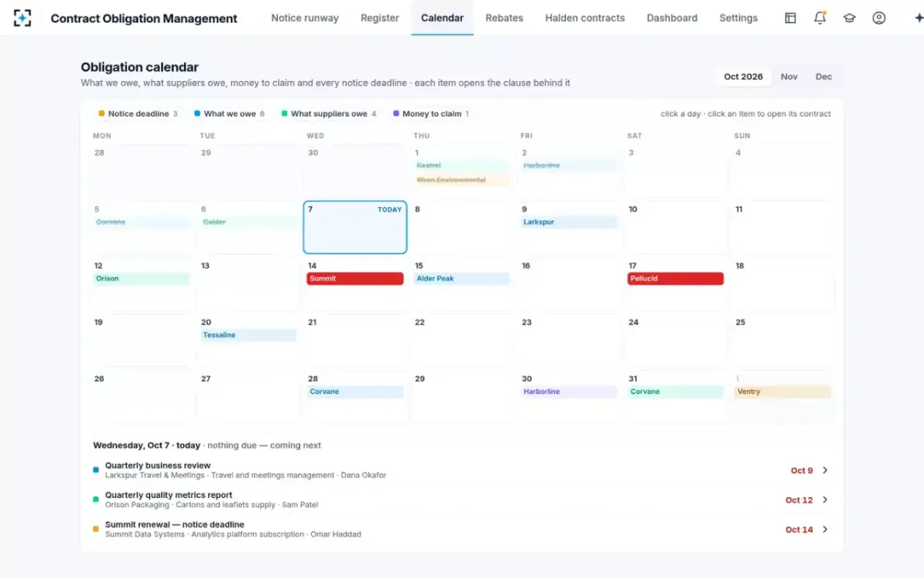Switch to the Dashboard tab
924x578 pixels.
click(672, 18)
